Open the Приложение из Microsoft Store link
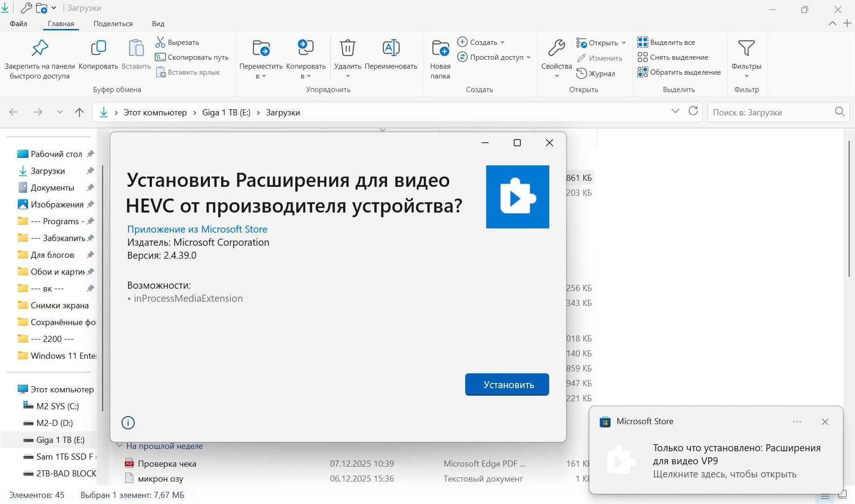Image resolution: width=855 pixels, height=504 pixels. point(197,229)
